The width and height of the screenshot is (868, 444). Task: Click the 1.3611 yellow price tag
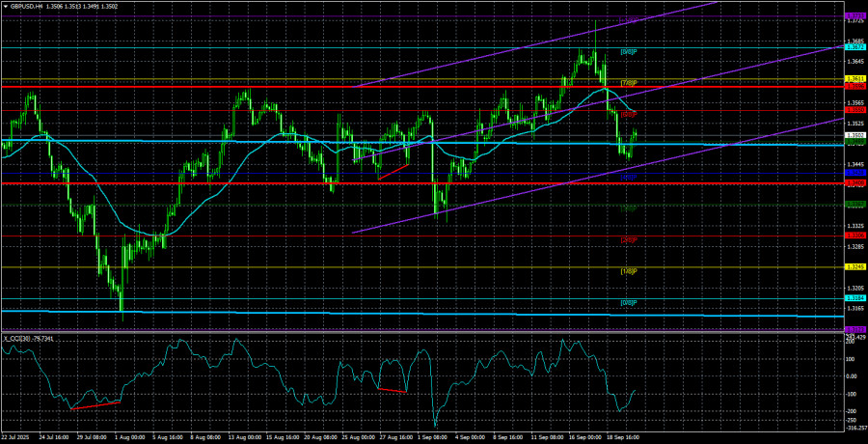tap(854, 78)
